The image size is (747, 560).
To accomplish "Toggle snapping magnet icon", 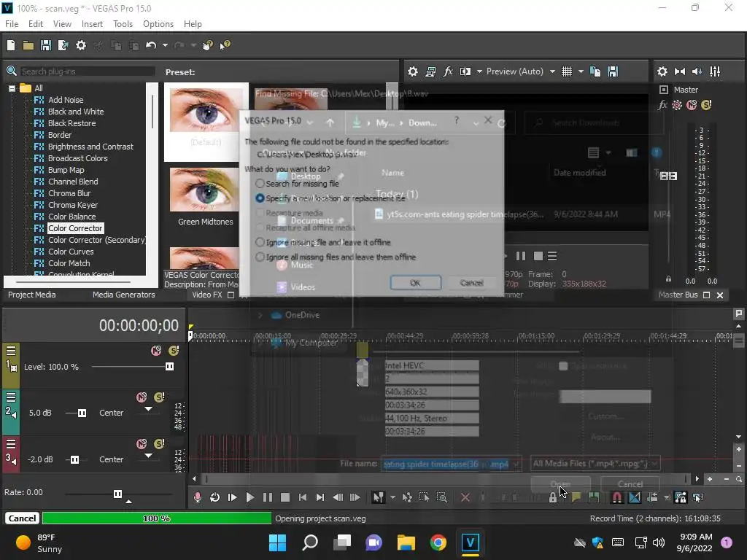I will 617,497.
